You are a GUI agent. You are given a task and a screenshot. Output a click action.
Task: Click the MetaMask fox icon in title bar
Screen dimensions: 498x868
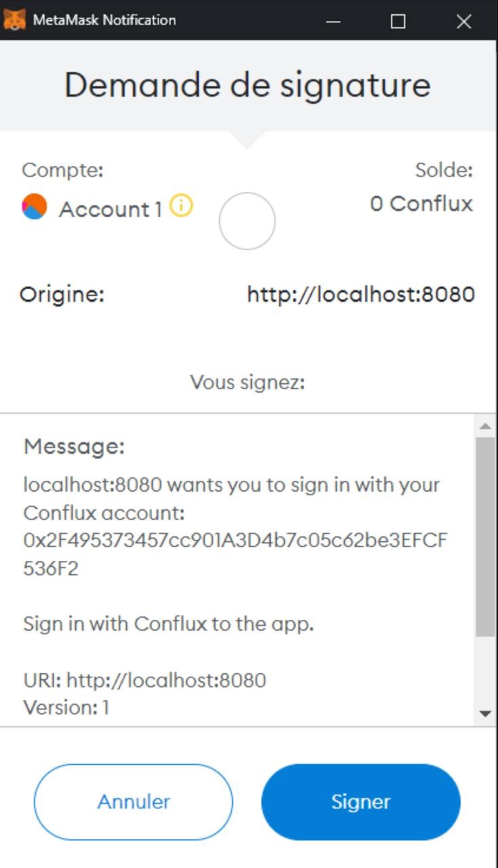[15, 20]
